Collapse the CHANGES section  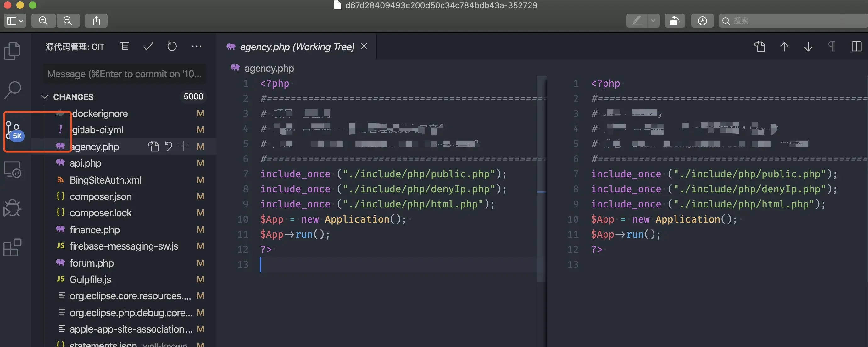point(45,97)
